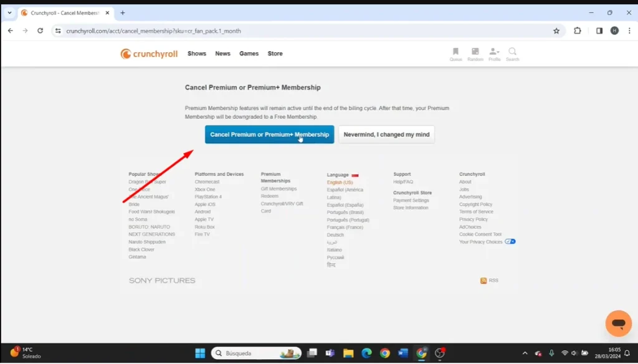The height and width of the screenshot is (364, 638).
Task: Open the Cookie Consent Tool link
Action: pyautogui.click(x=480, y=235)
